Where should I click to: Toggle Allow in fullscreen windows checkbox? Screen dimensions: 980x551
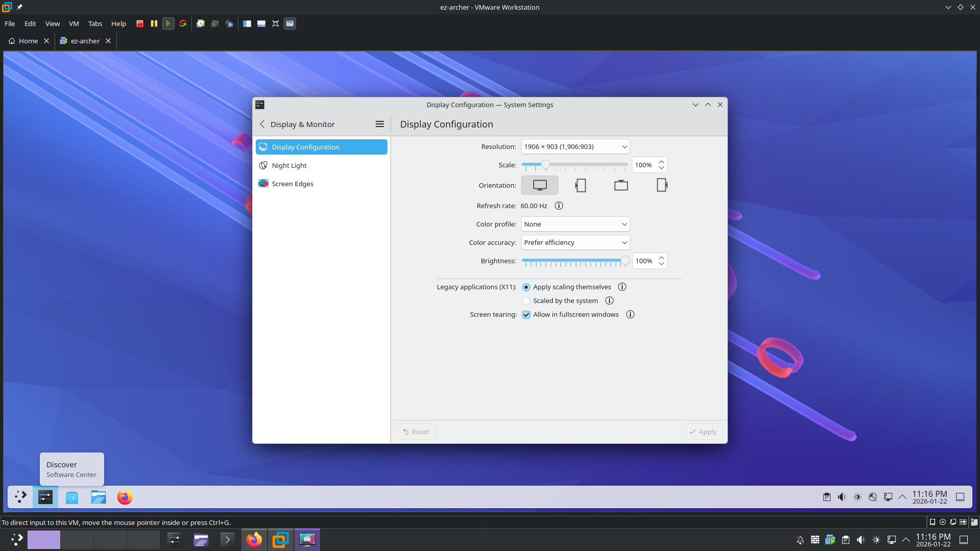coord(526,315)
